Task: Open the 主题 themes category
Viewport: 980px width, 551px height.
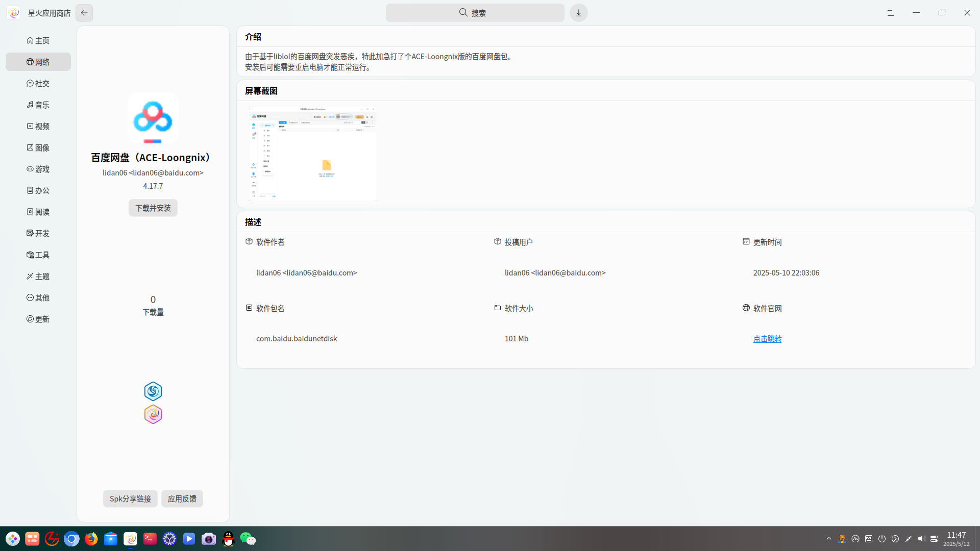Action: coord(38,276)
